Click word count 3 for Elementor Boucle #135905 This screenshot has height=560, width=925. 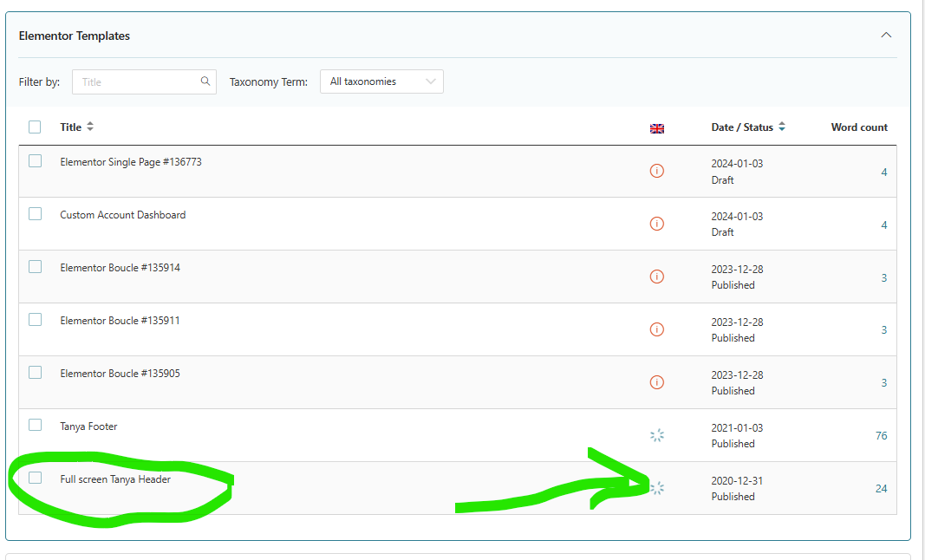(x=884, y=383)
